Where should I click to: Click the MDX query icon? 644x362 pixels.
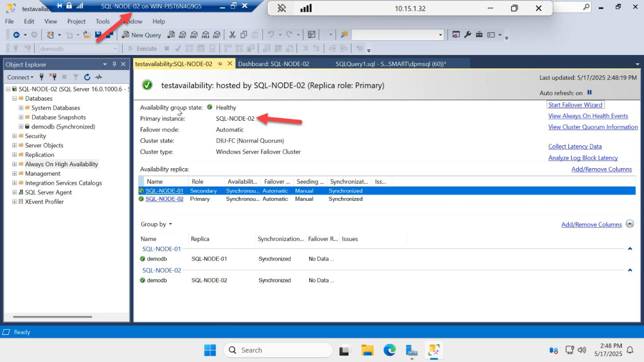coord(182,35)
